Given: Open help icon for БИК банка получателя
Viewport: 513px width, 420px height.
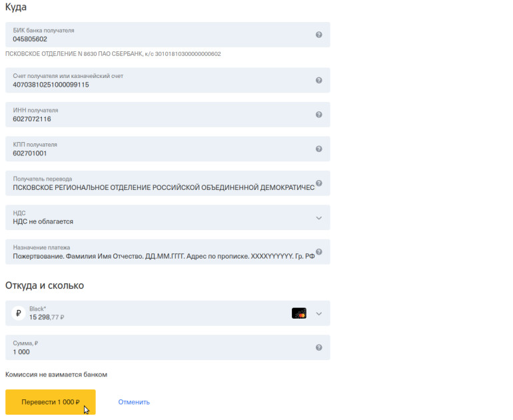Looking at the screenshot, I should point(318,35).
